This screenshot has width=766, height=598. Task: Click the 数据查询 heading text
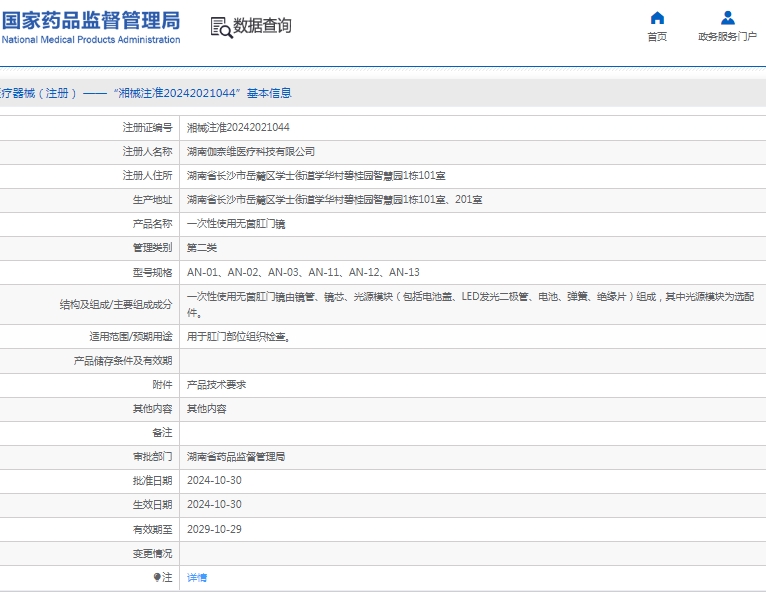point(262,25)
